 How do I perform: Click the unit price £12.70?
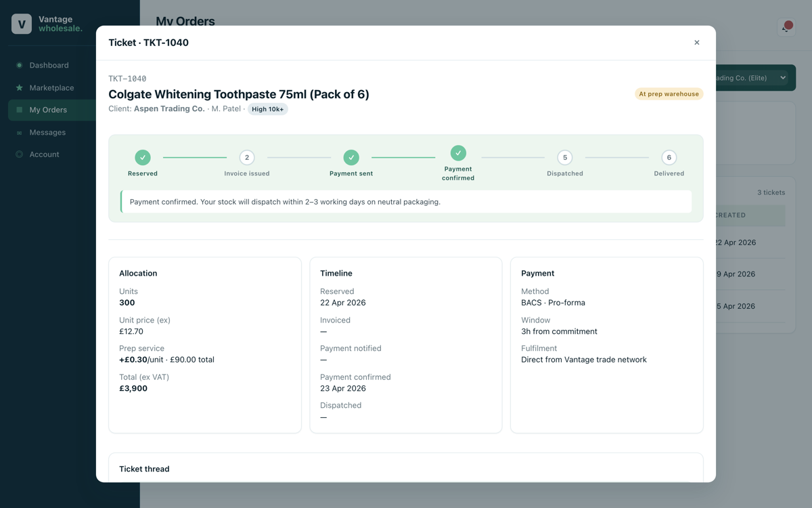click(x=131, y=331)
